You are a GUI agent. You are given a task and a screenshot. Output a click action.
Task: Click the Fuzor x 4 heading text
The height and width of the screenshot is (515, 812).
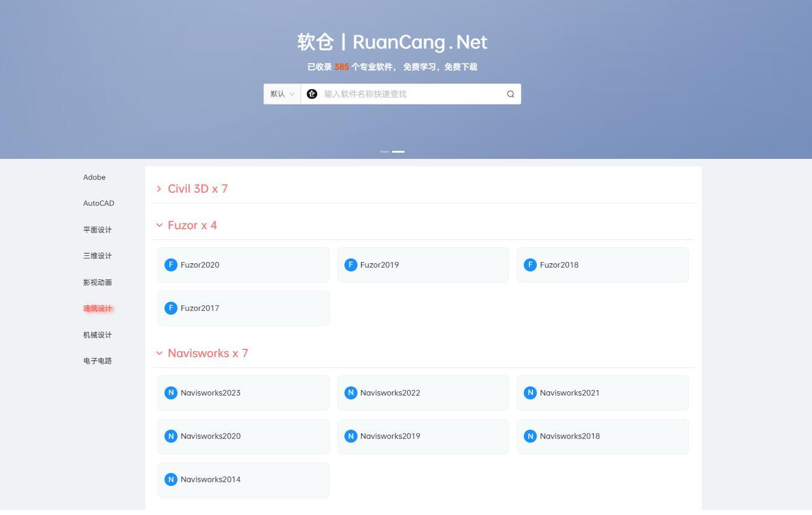[x=192, y=225]
